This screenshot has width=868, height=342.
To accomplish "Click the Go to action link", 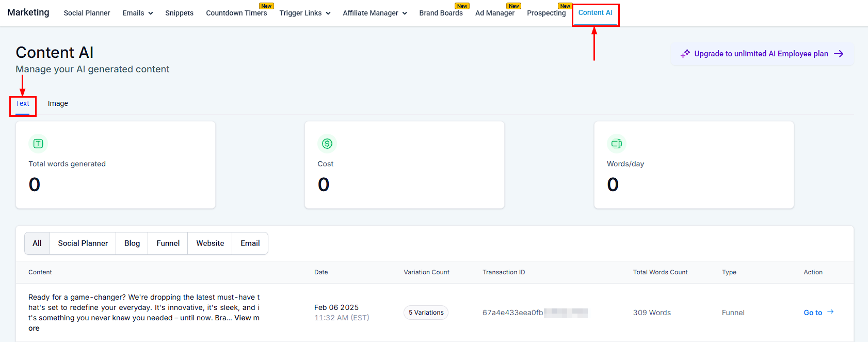I will (813, 313).
